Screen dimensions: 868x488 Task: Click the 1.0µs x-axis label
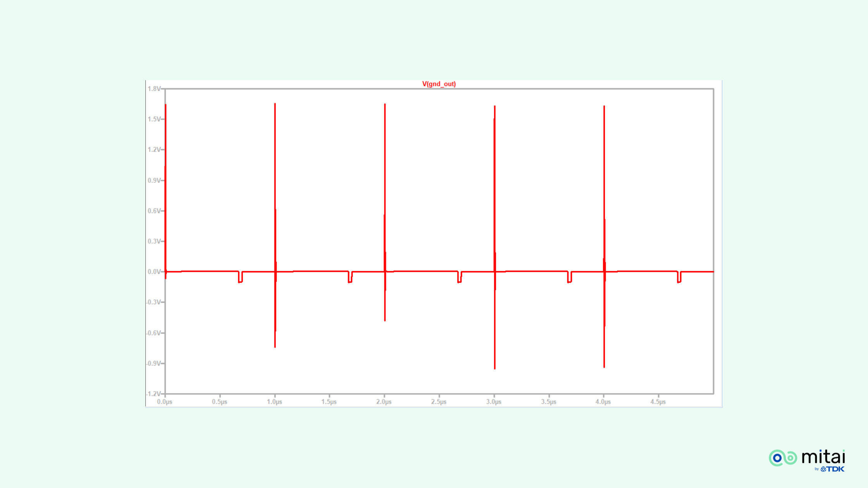point(274,402)
